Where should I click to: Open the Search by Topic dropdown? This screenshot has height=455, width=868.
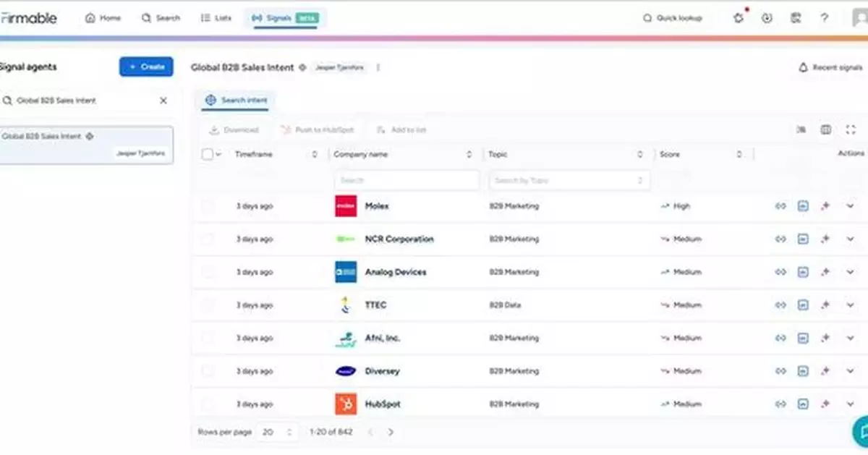click(x=569, y=179)
